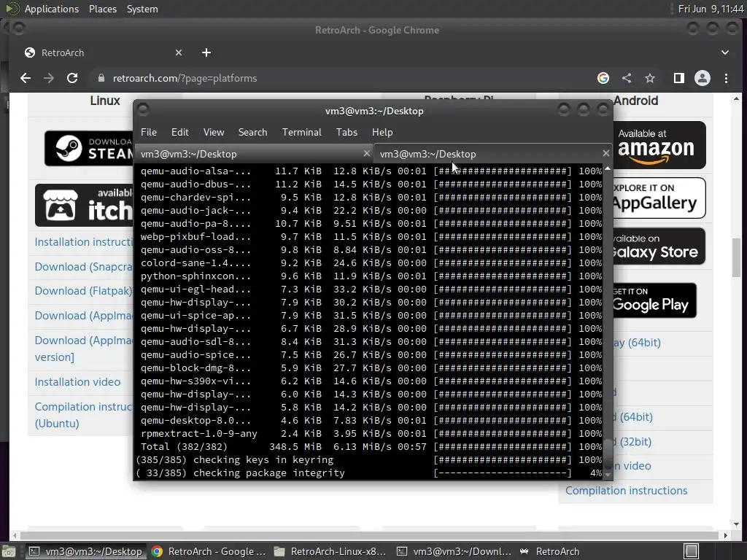Bookmark this page with star icon
747x560 pixels.
650,78
